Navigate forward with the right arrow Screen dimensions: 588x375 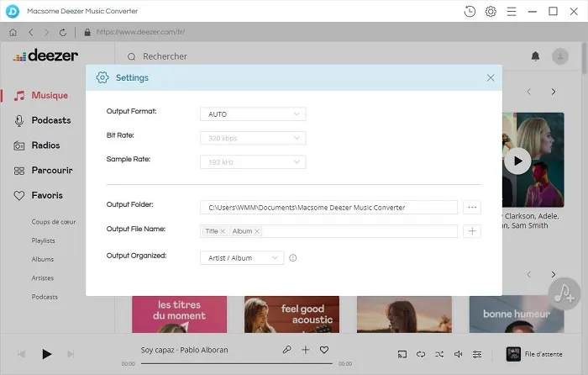click(46, 32)
